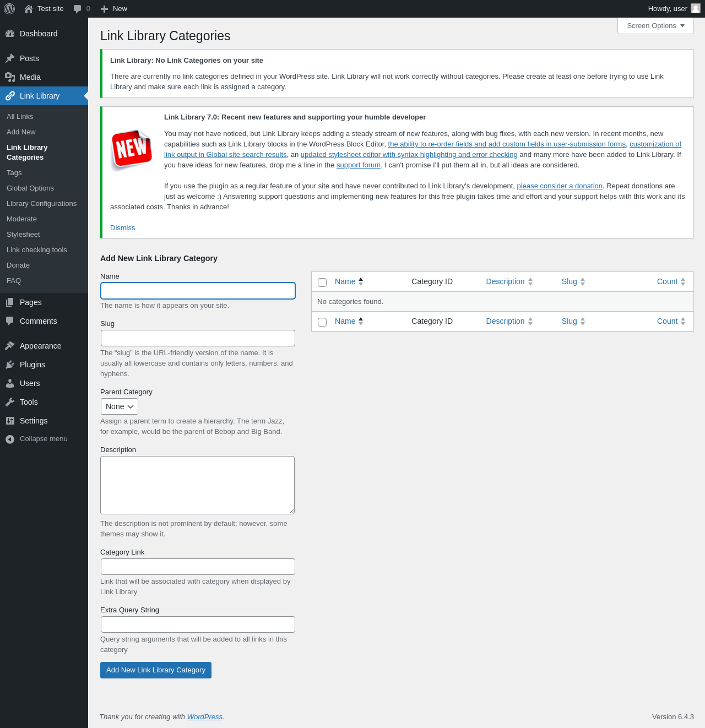This screenshot has width=705, height=728.
Task: Click sort arrows beside header Slug
Action: [x=583, y=281]
